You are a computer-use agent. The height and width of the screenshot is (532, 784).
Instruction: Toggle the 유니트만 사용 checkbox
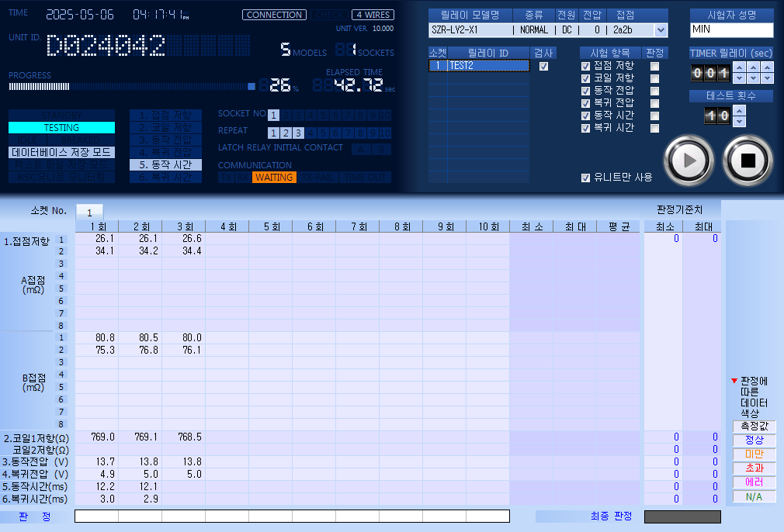click(586, 177)
